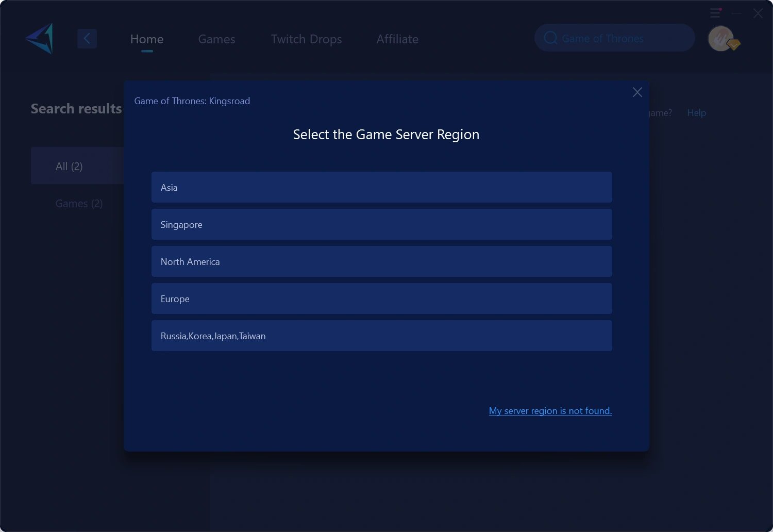Go back using the left chevron button
773x532 pixels.
pos(87,39)
